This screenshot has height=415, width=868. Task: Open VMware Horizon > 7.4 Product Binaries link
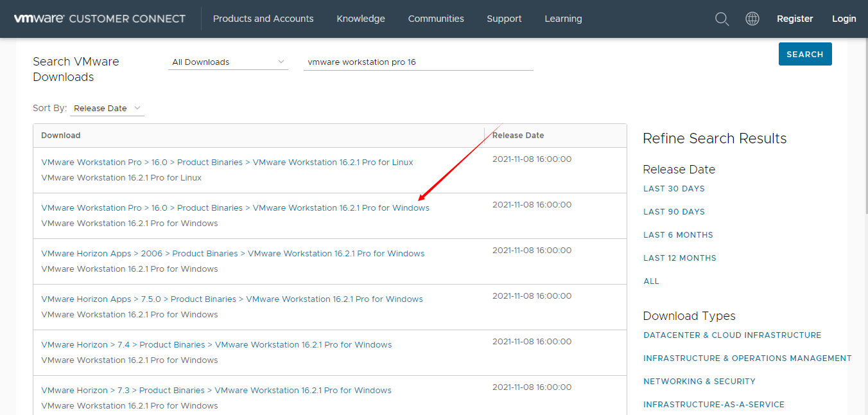(x=216, y=345)
